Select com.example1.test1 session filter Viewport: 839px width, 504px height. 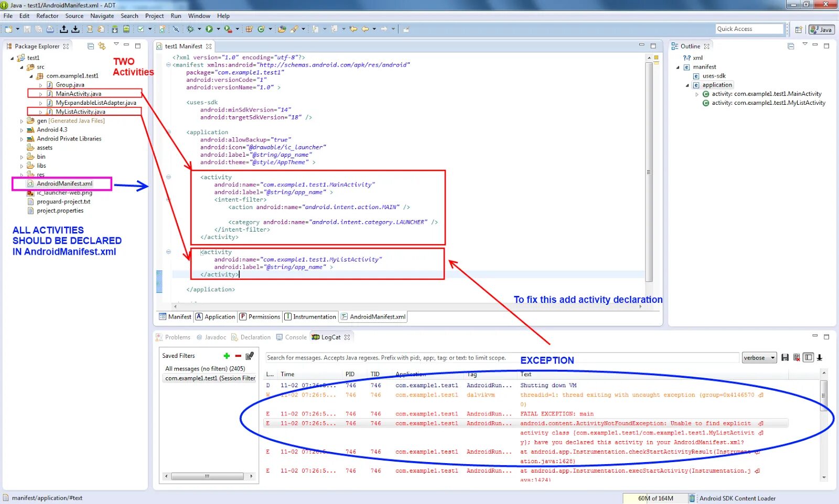pyautogui.click(x=210, y=378)
